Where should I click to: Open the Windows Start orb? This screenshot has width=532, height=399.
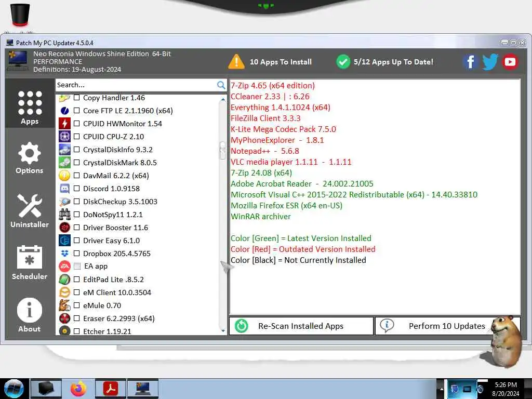tap(14, 389)
